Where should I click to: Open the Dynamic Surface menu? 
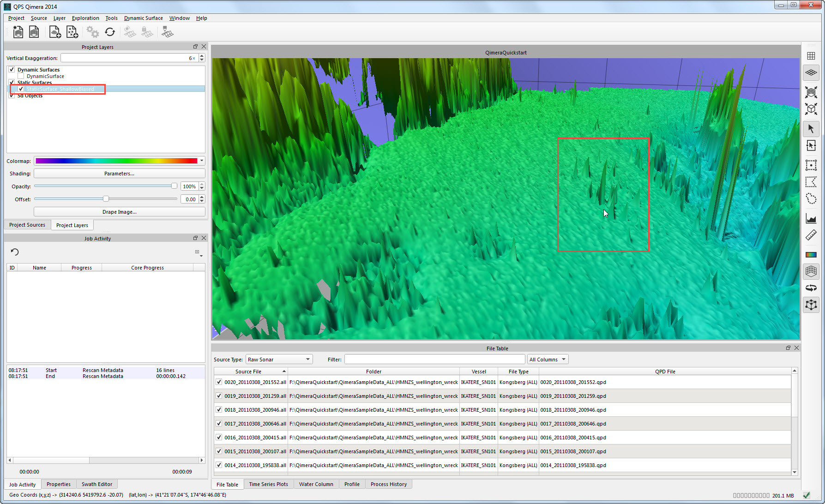[x=143, y=18]
